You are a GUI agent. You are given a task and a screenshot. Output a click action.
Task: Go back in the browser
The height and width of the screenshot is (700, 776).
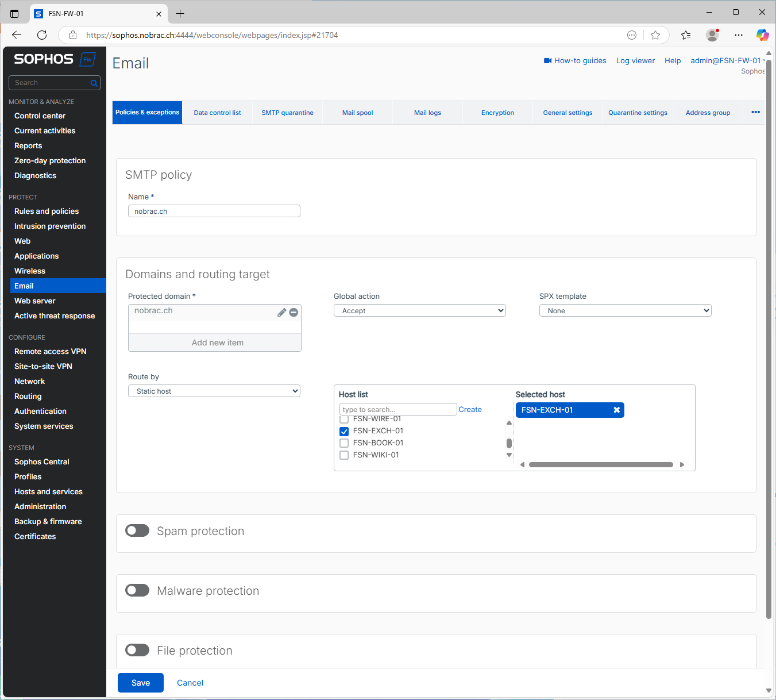(x=16, y=35)
